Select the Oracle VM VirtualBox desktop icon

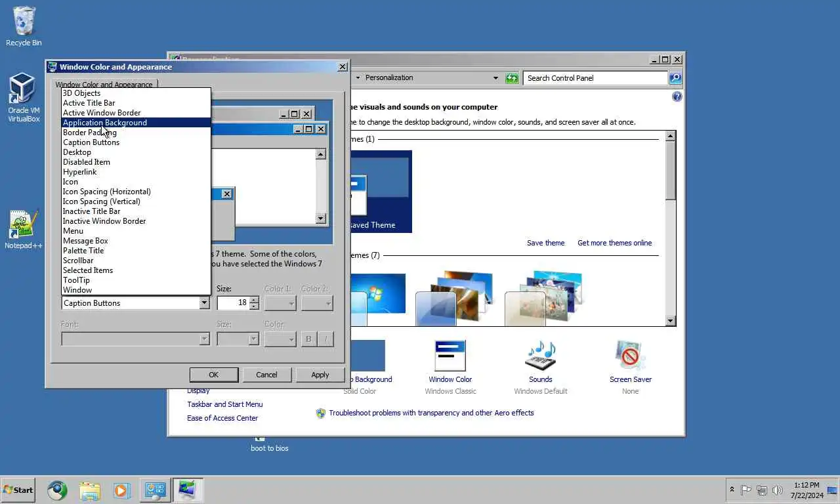coord(24,97)
